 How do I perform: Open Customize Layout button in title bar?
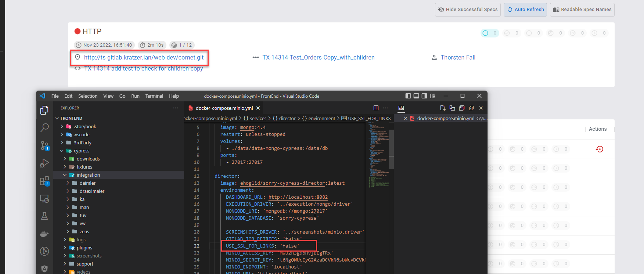tap(433, 96)
